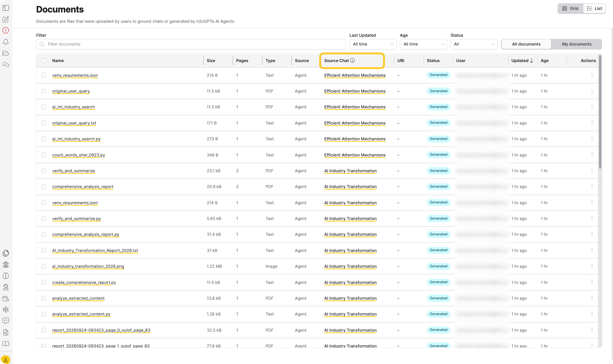Viewport: 613px width, 364px height.
Task: Open the Last Updated All time dropdown
Action: point(373,44)
